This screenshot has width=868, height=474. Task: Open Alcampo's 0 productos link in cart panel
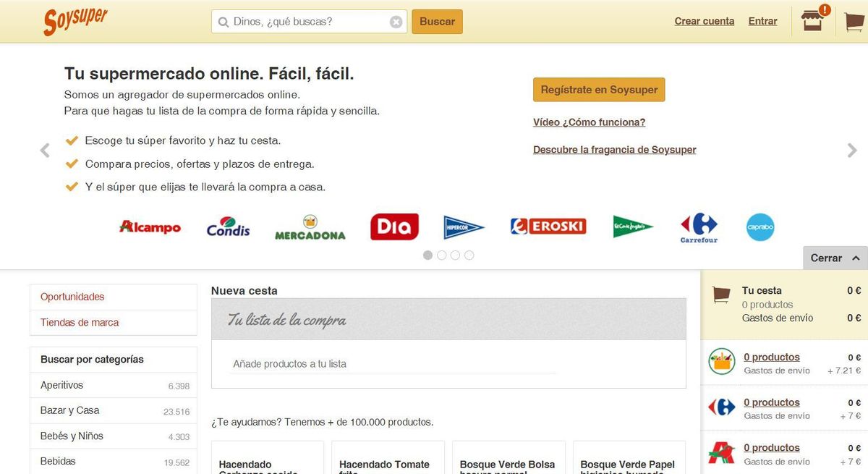(x=772, y=448)
